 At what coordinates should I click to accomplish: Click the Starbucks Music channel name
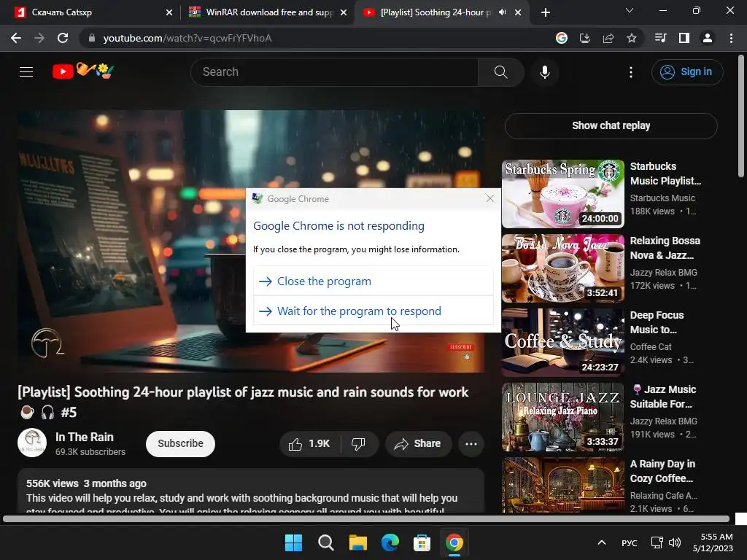[662, 198]
